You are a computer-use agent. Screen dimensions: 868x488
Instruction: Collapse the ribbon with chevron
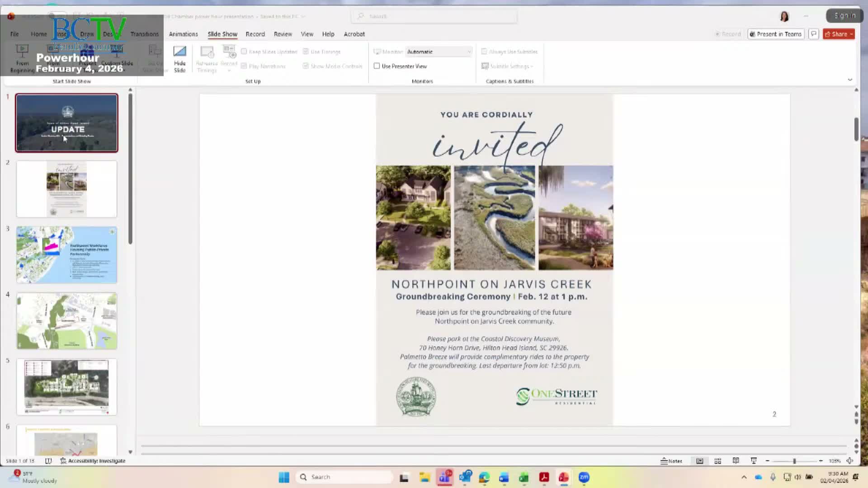point(850,80)
